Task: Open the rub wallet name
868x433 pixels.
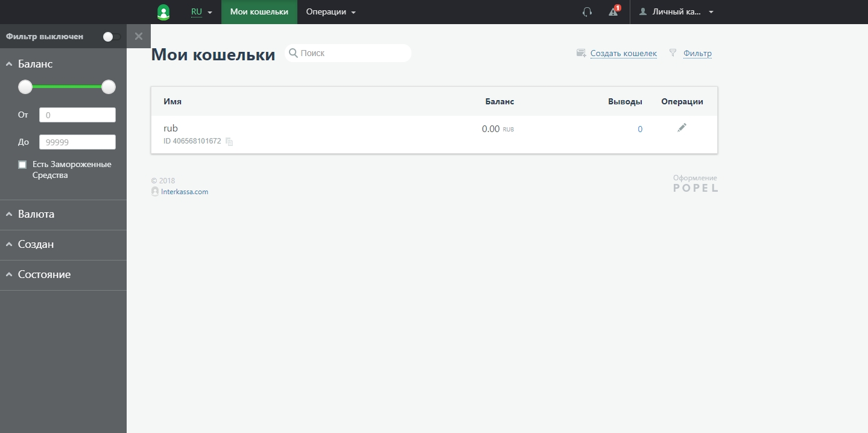Action: (x=171, y=128)
